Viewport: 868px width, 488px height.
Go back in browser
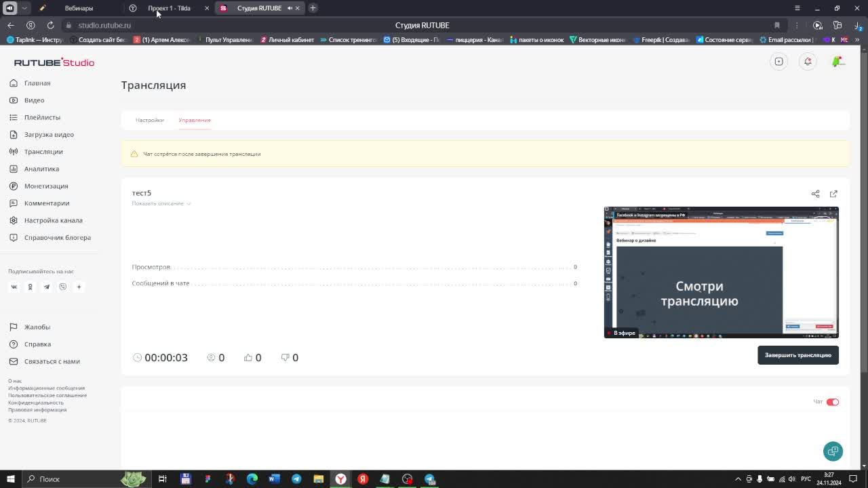click(10, 25)
